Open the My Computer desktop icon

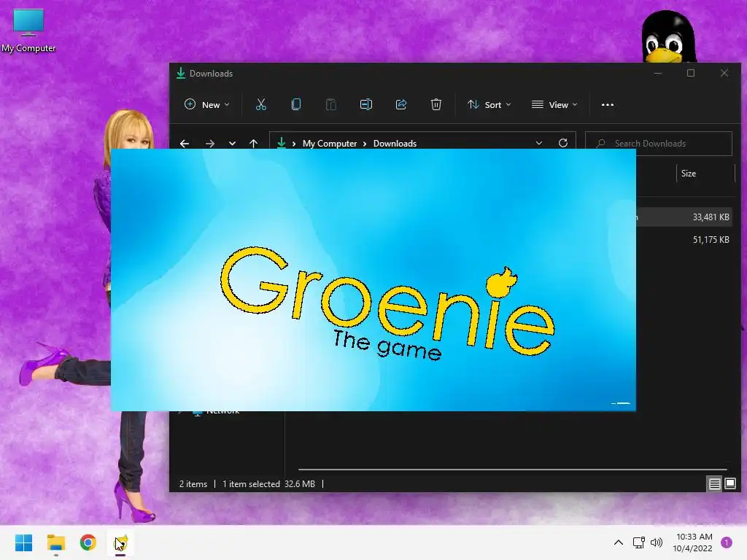pyautogui.click(x=28, y=30)
